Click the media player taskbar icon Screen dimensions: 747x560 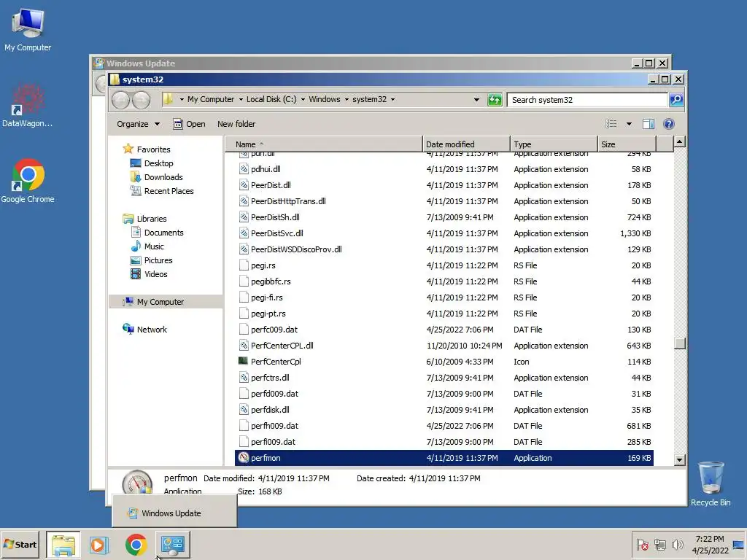[99, 544]
